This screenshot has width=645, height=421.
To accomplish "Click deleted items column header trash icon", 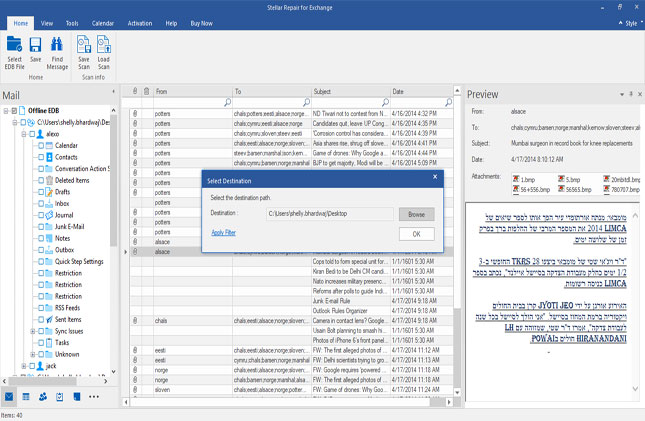I will (146, 91).
